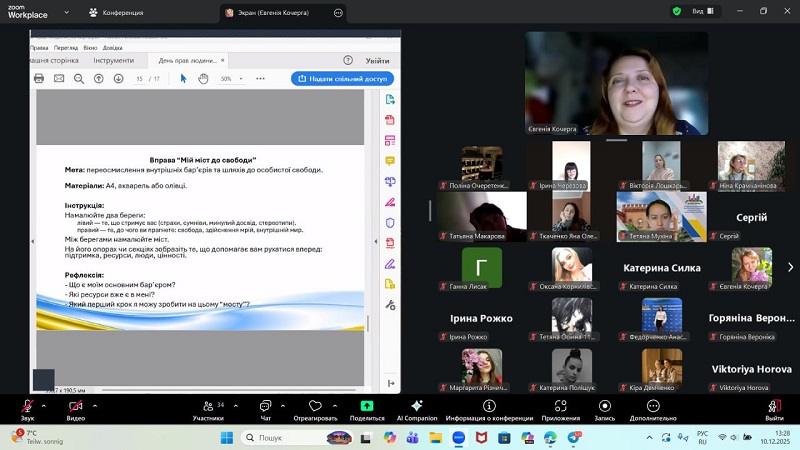
Task: Open the Перегляд menu in PDF viewer
Action: click(66, 47)
